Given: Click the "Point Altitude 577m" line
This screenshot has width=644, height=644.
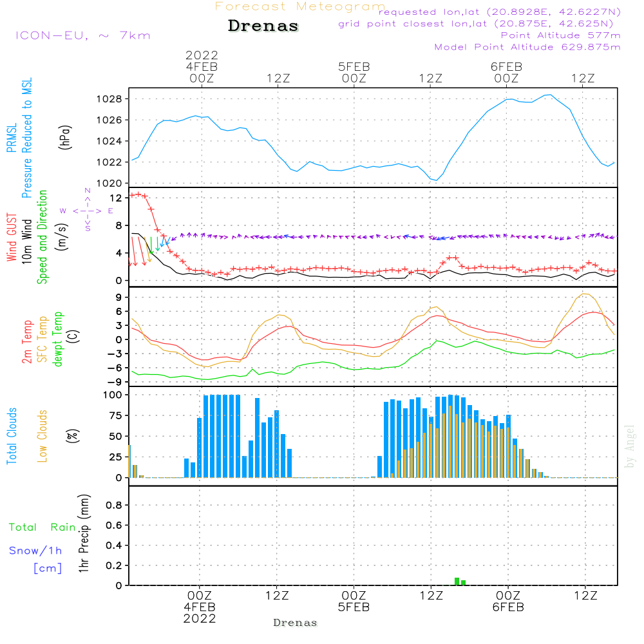Looking at the screenshot, I should point(560,35).
